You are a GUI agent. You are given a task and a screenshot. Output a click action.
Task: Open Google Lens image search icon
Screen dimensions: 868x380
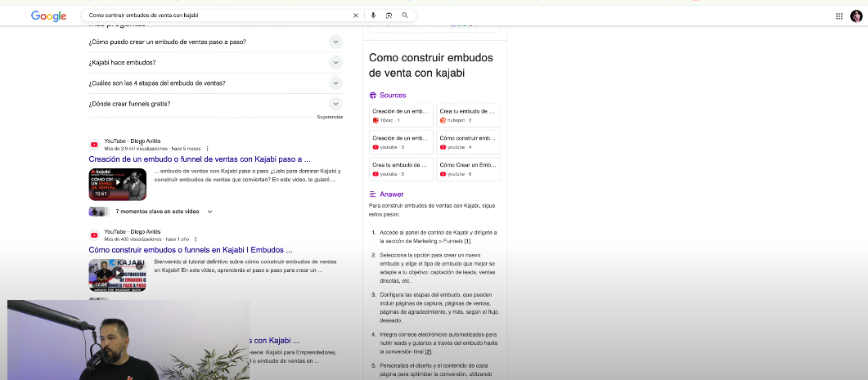389,16
